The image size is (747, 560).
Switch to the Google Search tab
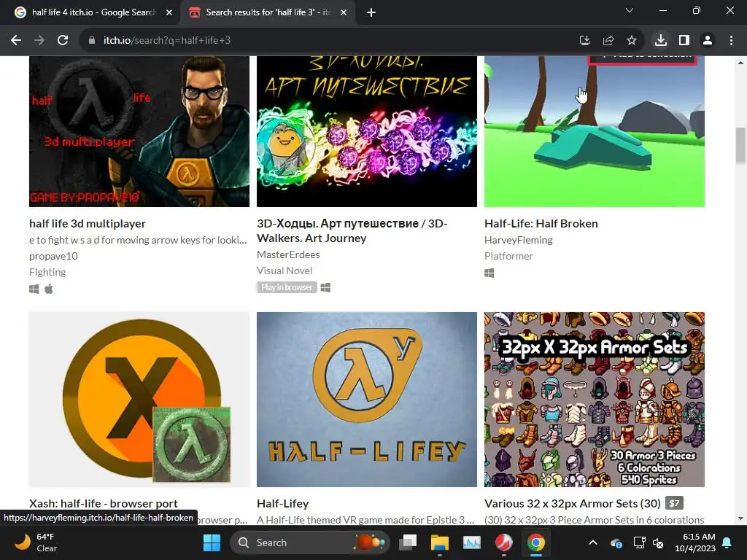(90, 12)
